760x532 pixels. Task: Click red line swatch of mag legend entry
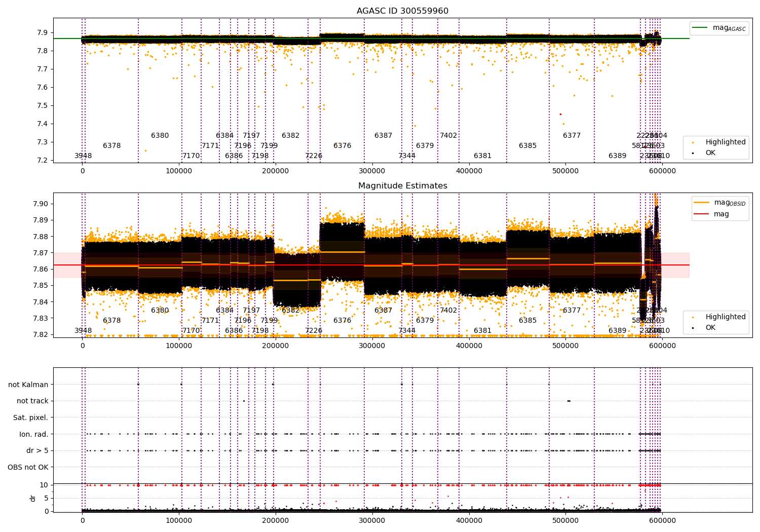[x=702, y=214]
